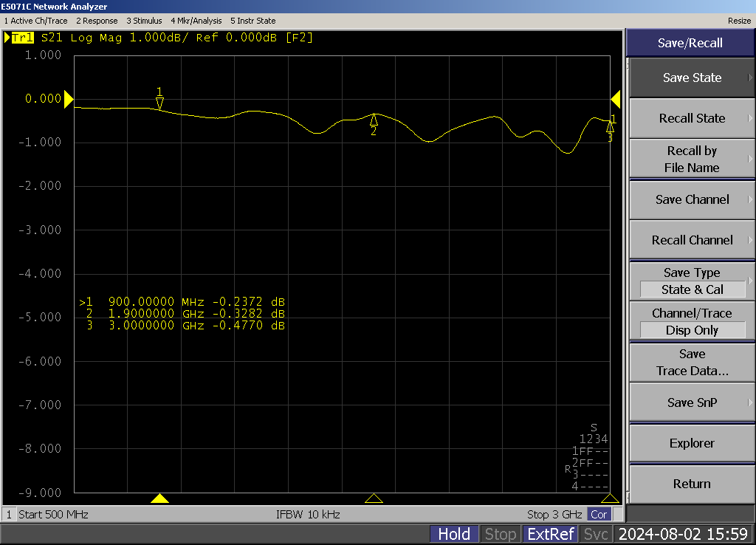
Task: Select the Tr1 trace label
Action: (x=22, y=38)
